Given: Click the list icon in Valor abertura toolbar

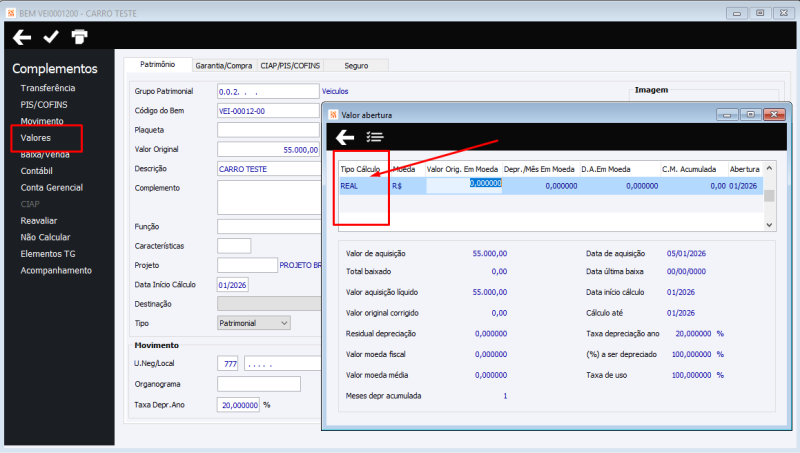Looking at the screenshot, I should click(x=375, y=137).
